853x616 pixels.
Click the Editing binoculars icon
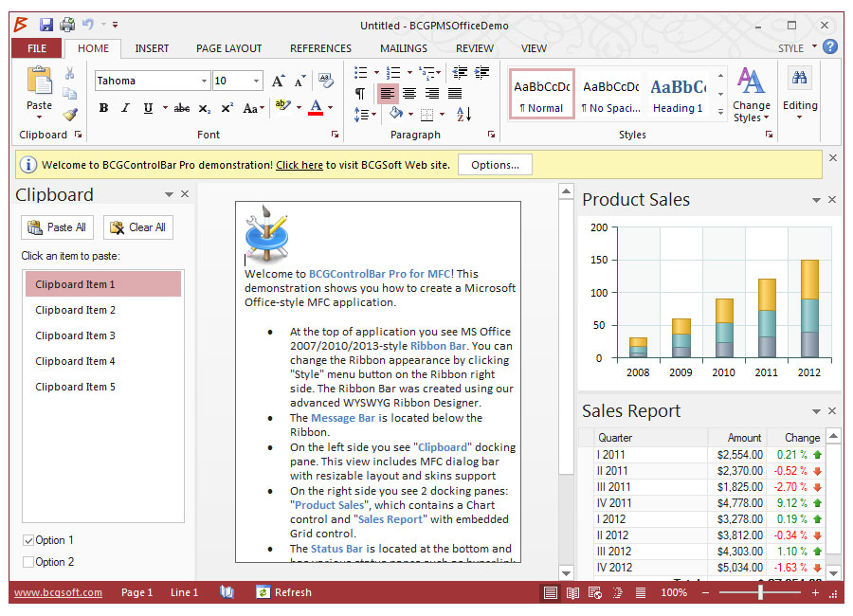click(799, 78)
